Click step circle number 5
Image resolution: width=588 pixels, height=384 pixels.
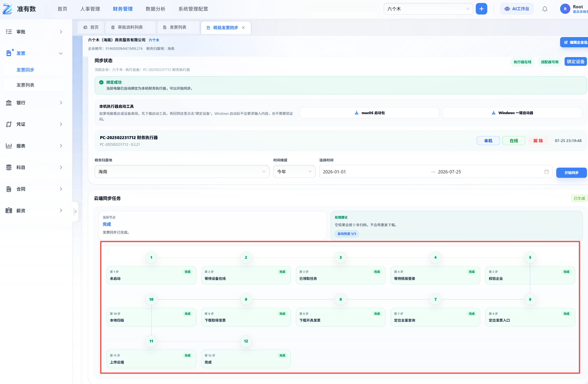(x=530, y=257)
